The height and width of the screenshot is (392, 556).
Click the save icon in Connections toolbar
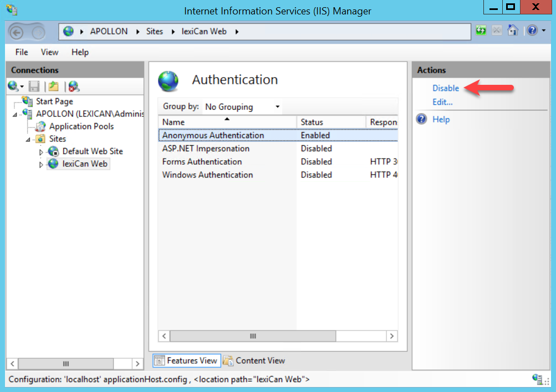pyautogui.click(x=34, y=86)
